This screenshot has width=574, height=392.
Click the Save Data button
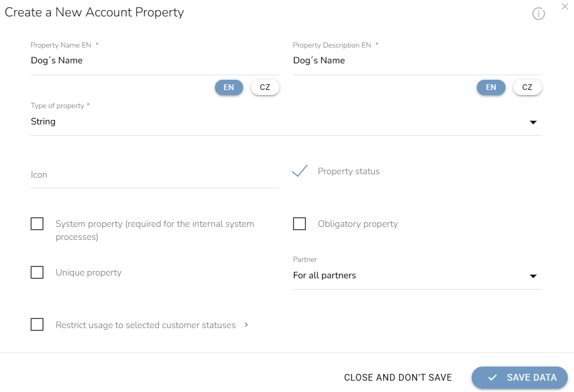(520, 377)
